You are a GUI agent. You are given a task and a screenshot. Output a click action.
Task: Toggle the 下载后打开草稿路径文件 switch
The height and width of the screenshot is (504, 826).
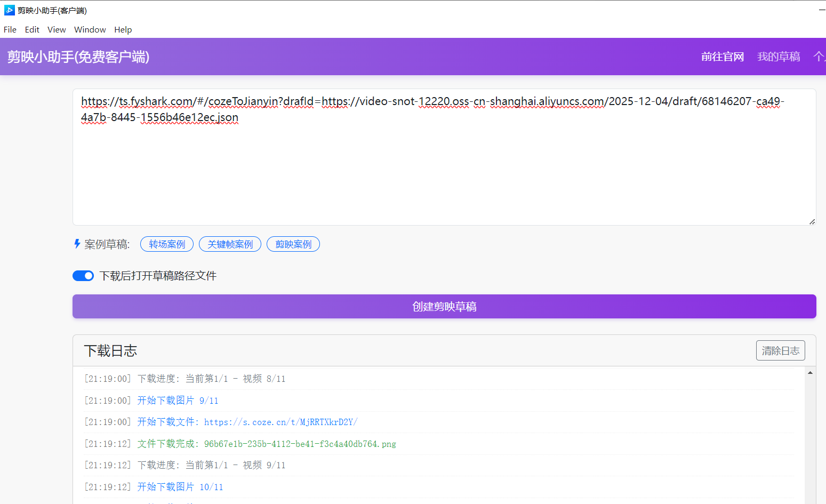(x=83, y=276)
